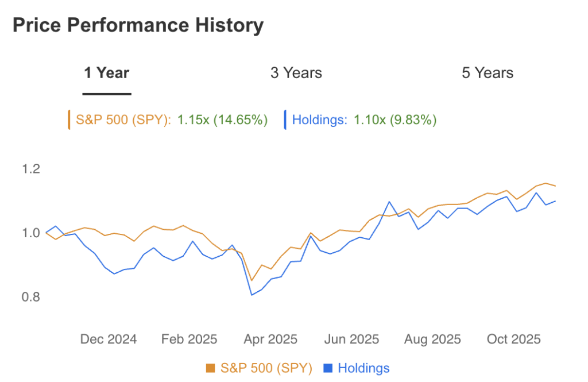The image size is (588, 382).
Task: Click the Dec 2024 axis label
Action: (x=109, y=339)
